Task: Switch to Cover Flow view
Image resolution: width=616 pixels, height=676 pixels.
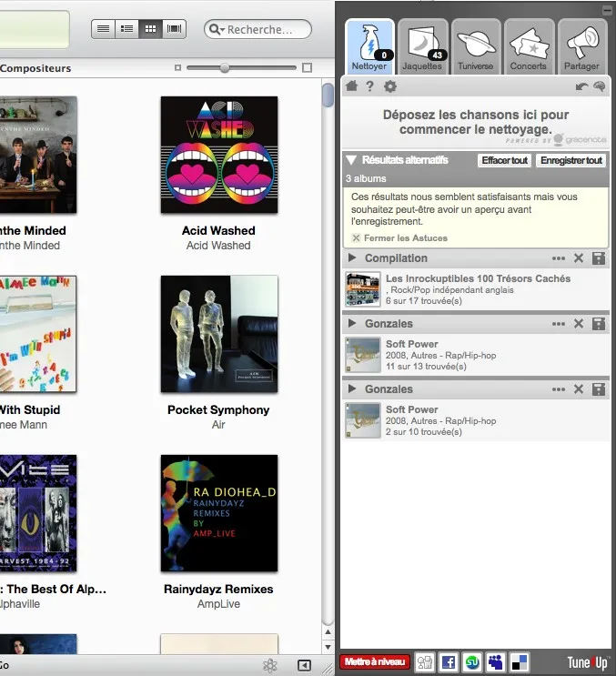Action: click(174, 29)
